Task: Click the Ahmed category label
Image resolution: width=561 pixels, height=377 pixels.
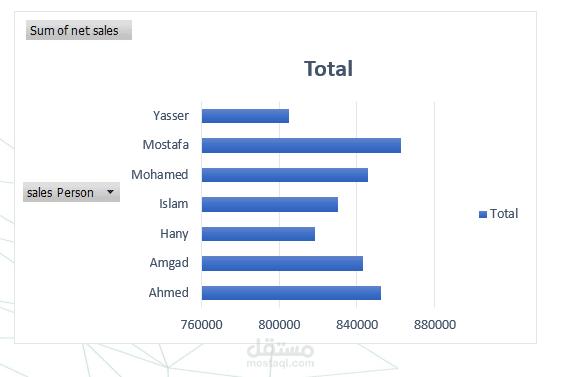Action: [x=169, y=293]
